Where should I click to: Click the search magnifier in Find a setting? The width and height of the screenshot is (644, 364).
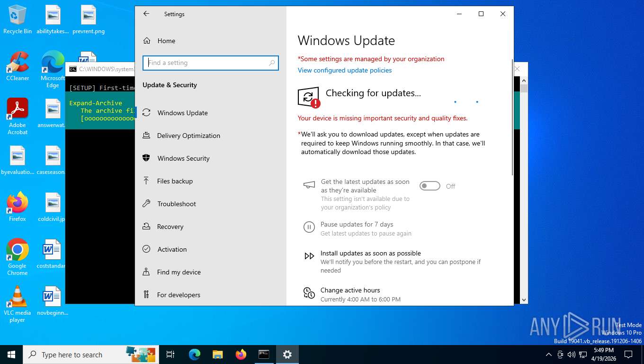pos(272,63)
